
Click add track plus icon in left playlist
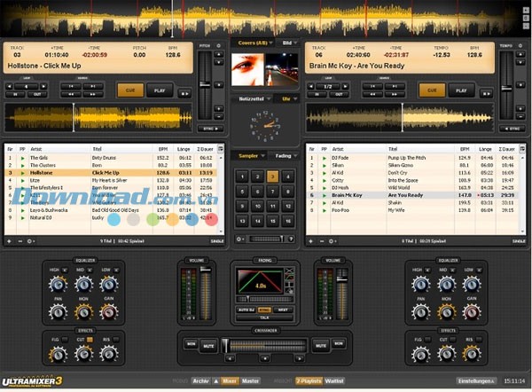(9, 240)
